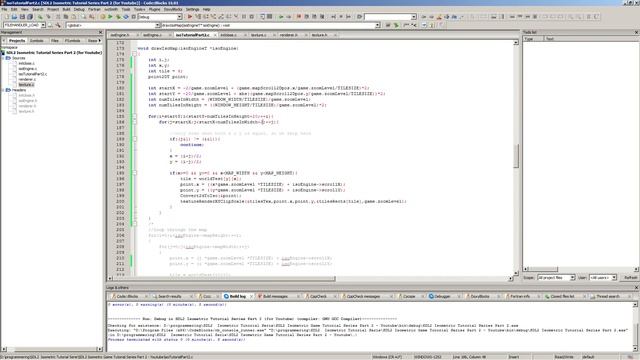
Task: Click the New file toolbar icon
Action: coord(7,17)
